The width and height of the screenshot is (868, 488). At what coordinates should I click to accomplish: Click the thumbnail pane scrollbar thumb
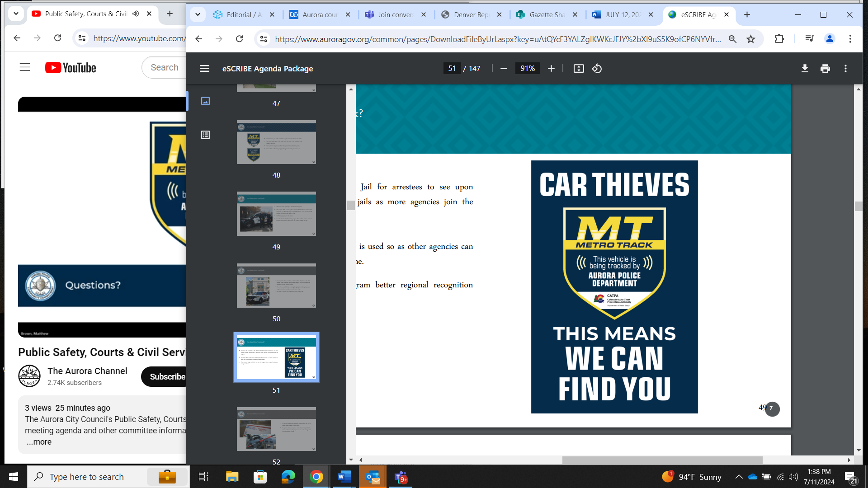[351, 206]
